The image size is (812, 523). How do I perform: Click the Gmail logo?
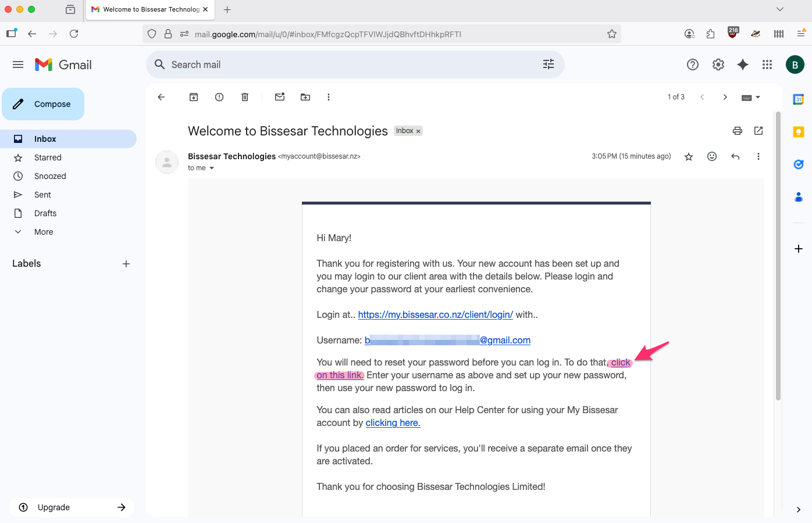[63, 65]
